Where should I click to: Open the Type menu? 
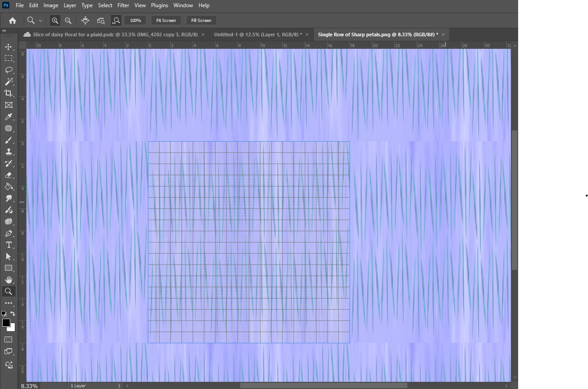(87, 5)
